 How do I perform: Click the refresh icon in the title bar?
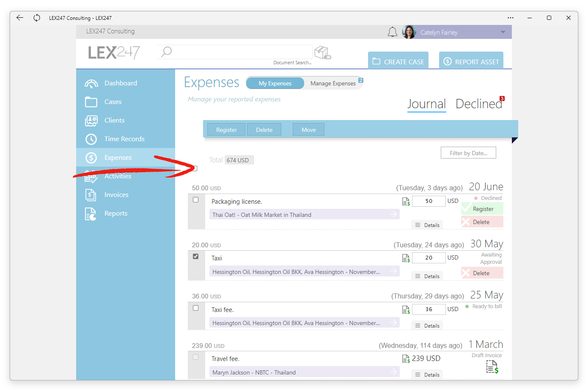pyautogui.click(x=37, y=18)
